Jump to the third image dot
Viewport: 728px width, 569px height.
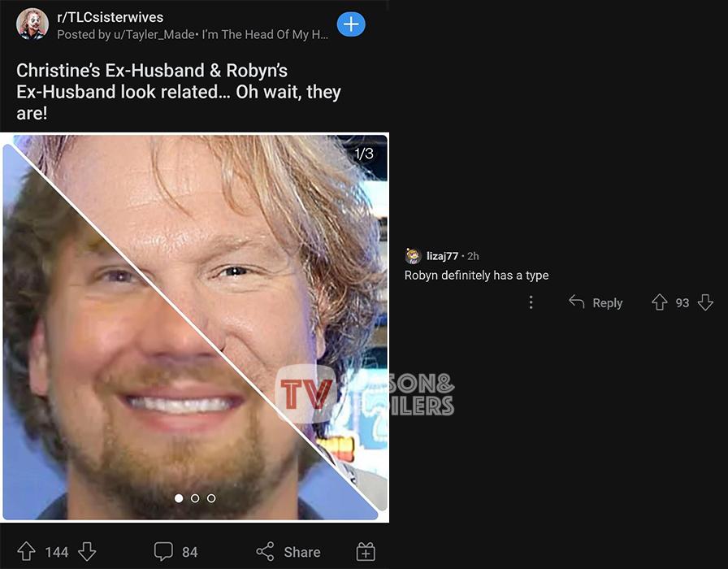211,498
